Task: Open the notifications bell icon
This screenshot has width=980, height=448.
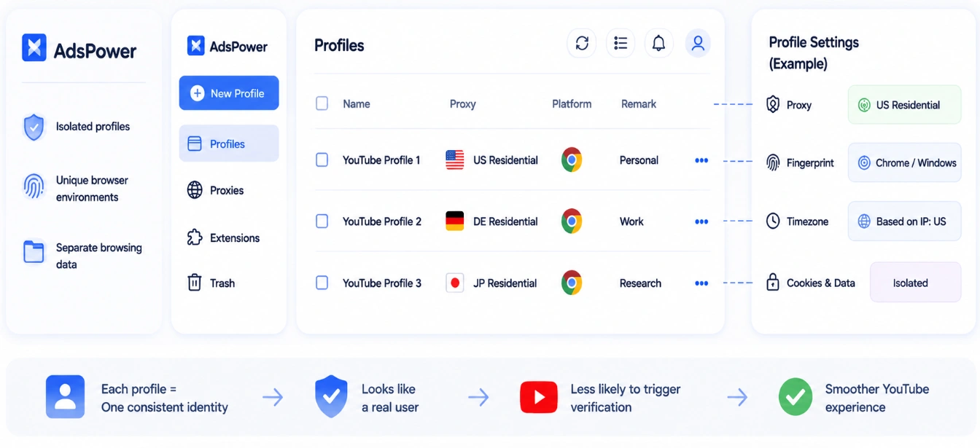Action: coord(658,44)
